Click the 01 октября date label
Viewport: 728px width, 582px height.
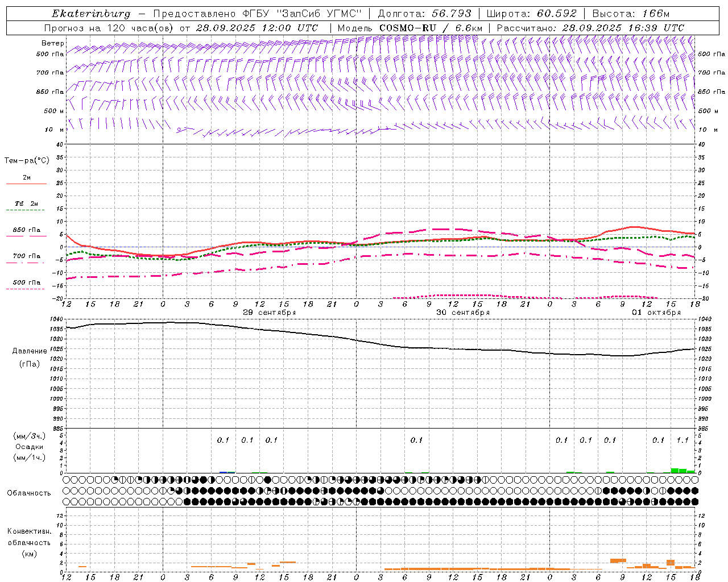pos(656,313)
